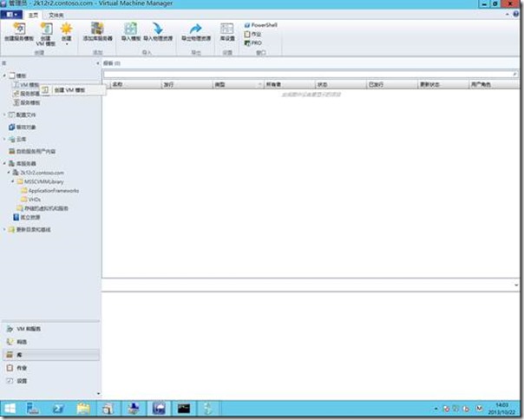Collapse the Library Servers tree node
The height and width of the screenshot is (420, 524).
click(x=4, y=163)
